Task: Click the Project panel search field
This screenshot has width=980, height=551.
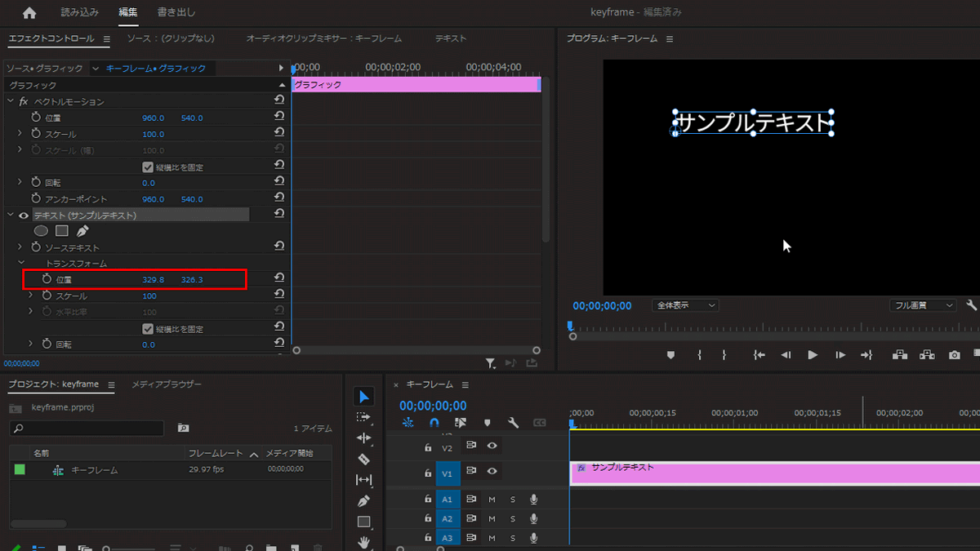Action: 87,428
